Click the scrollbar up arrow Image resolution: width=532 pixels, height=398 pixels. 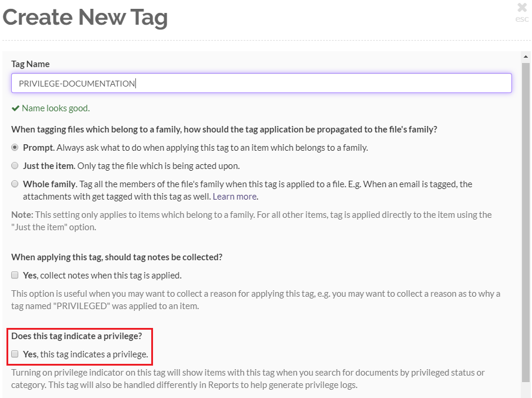[527, 56]
